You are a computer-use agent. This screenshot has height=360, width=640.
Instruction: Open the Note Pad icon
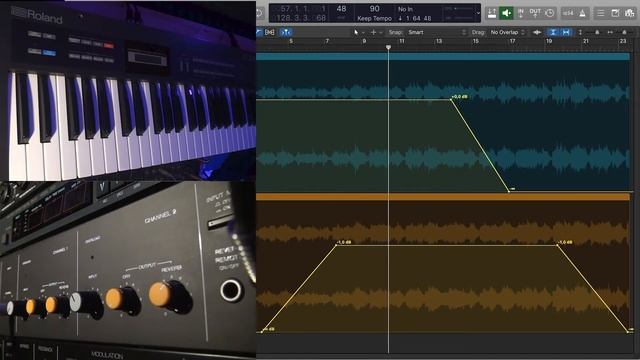tap(615, 13)
